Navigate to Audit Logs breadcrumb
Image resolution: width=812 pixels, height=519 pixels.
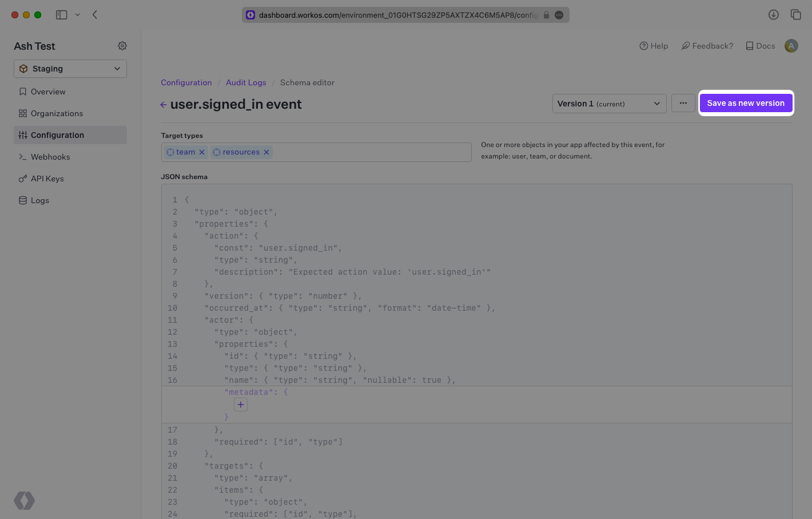246,82
